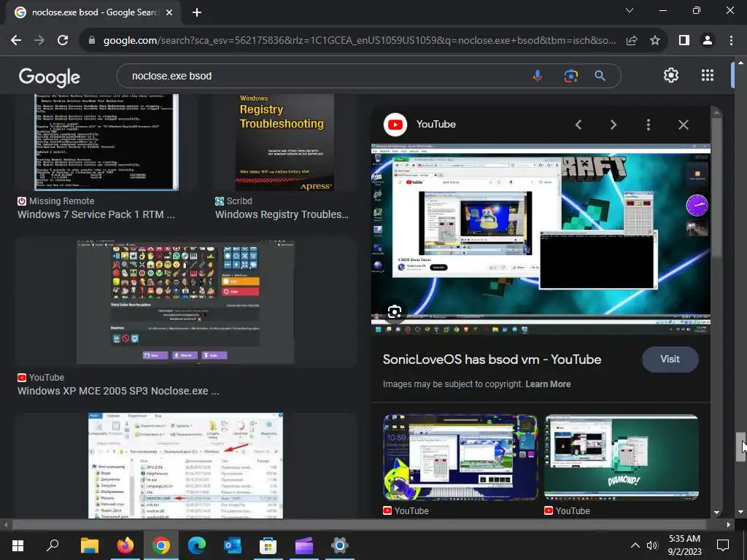
Task: Select the file explorer thumbnail
Action: pos(186,465)
